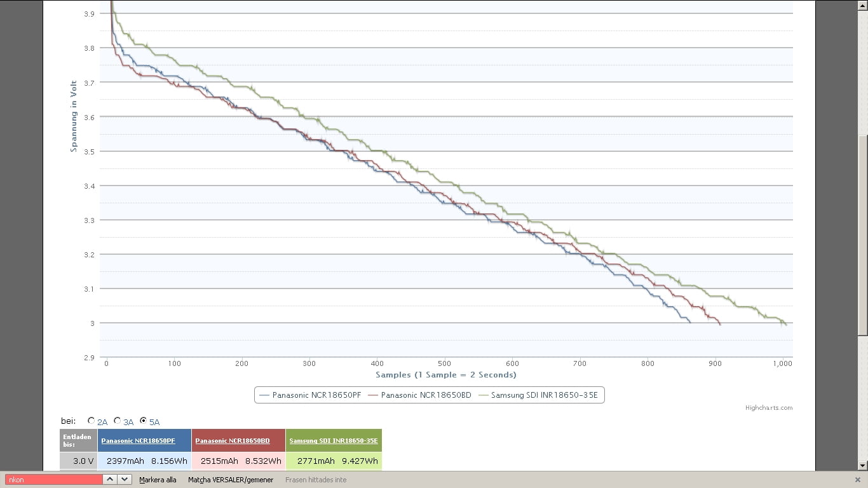Select the 2A discharge radio button
Screen dimensions: 868x488
(91, 421)
